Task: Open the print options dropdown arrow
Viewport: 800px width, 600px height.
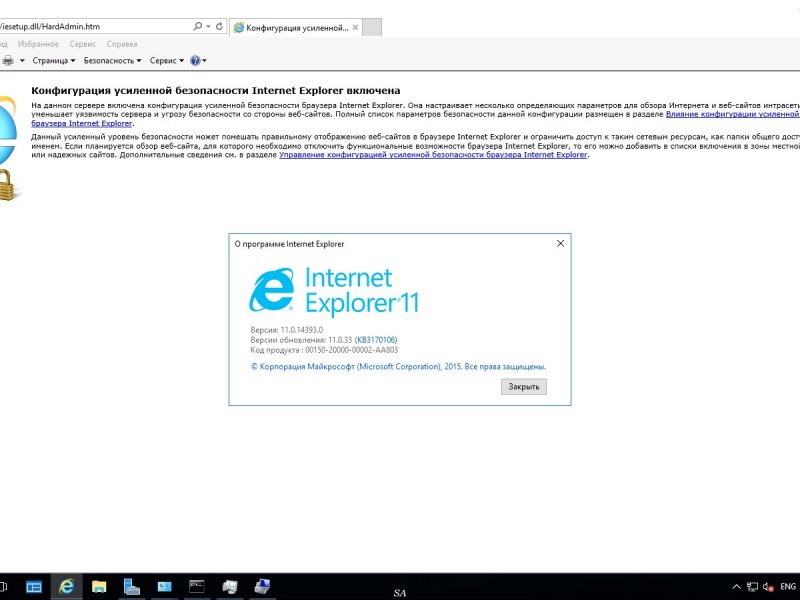Action: [22, 61]
